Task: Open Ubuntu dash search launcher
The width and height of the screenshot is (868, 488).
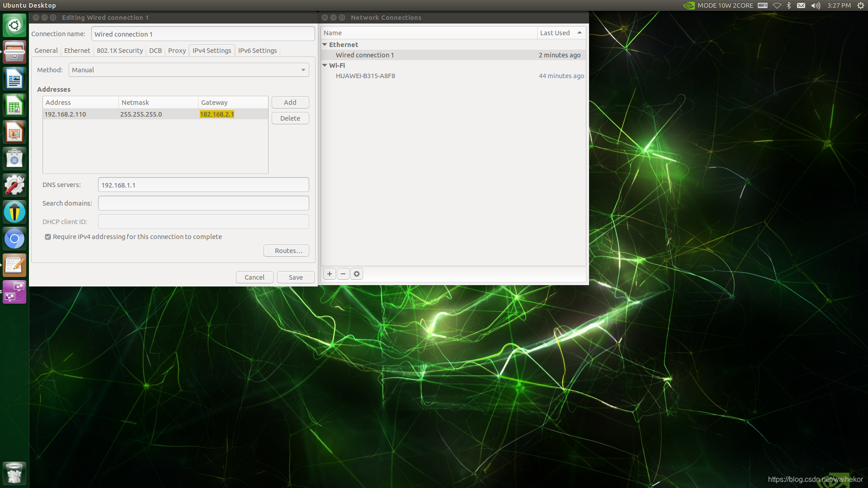Action: [x=14, y=25]
